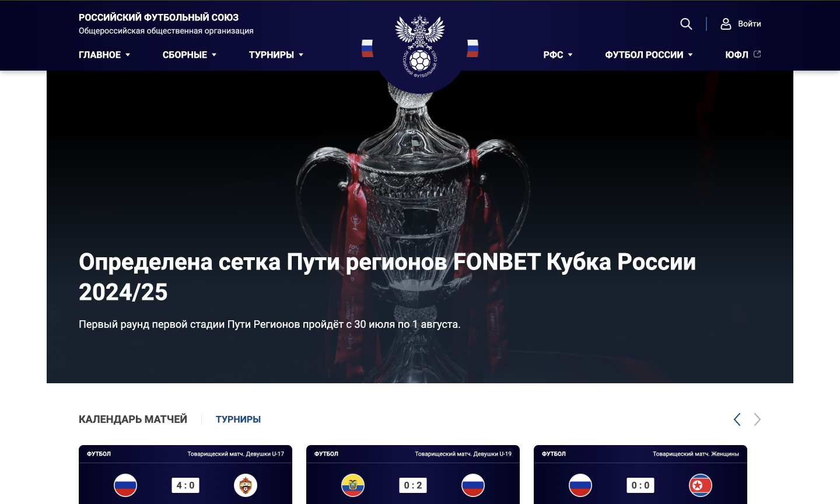Expand the ГЛАВНОЕ dropdown menu
This screenshot has width=840, height=504.
click(104, 55)
